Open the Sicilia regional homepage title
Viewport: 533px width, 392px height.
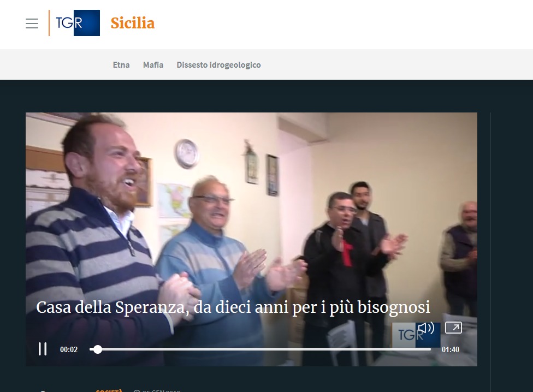(133, 23)
